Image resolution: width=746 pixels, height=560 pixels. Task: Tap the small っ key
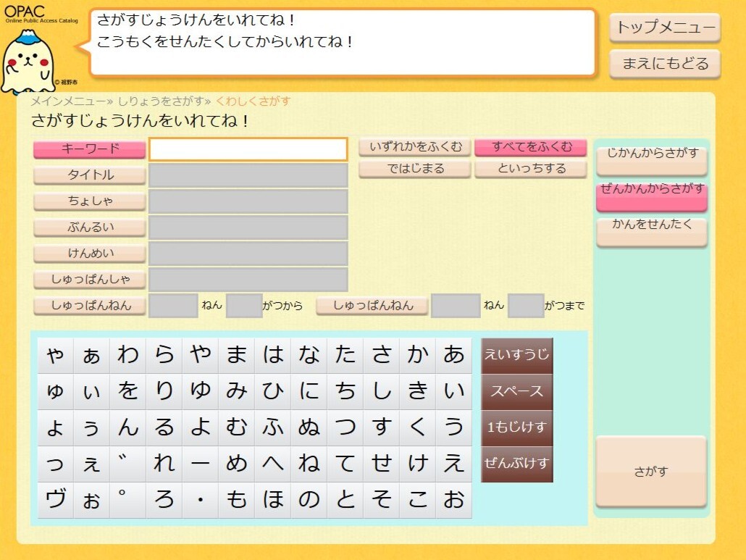click(x=56, y=464)
